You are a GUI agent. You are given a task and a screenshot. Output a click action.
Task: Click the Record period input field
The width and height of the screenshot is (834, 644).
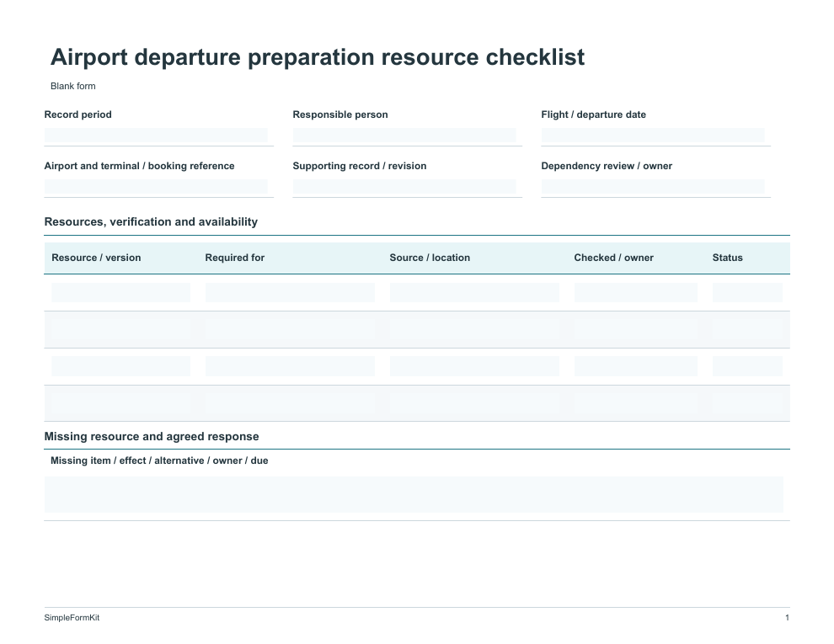point(156,135)
